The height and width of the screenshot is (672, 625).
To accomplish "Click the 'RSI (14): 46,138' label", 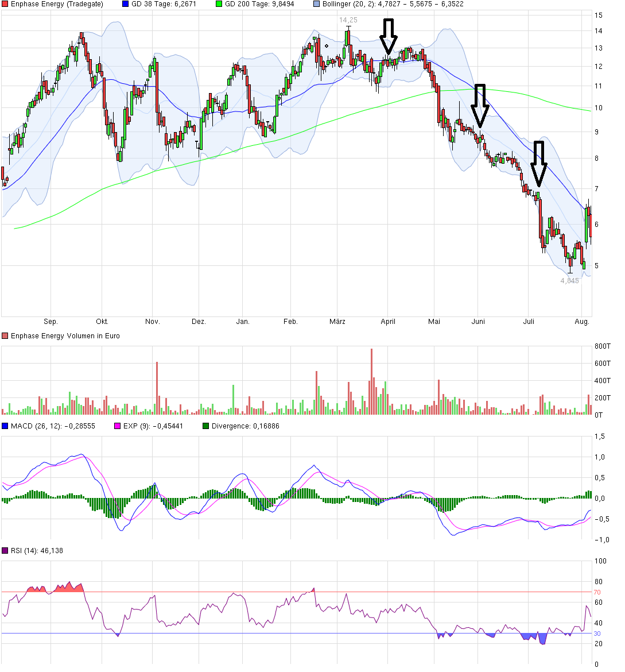I will point(37,551).
